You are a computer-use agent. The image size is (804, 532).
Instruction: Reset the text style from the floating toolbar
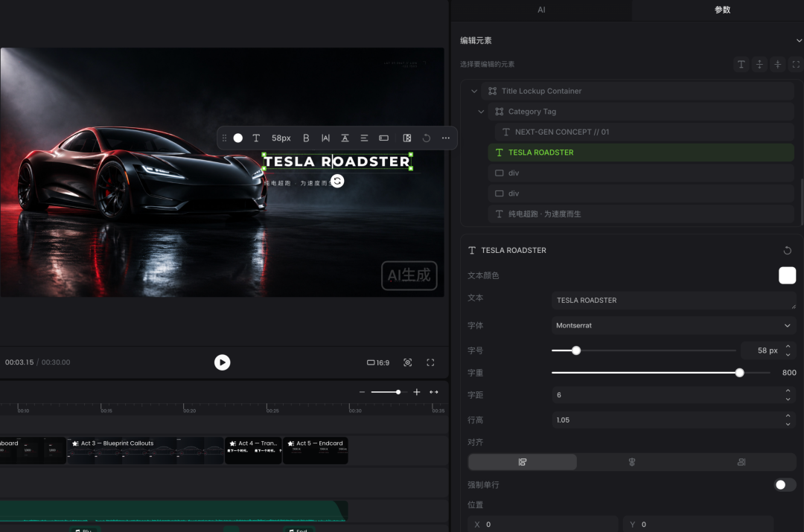426,138
